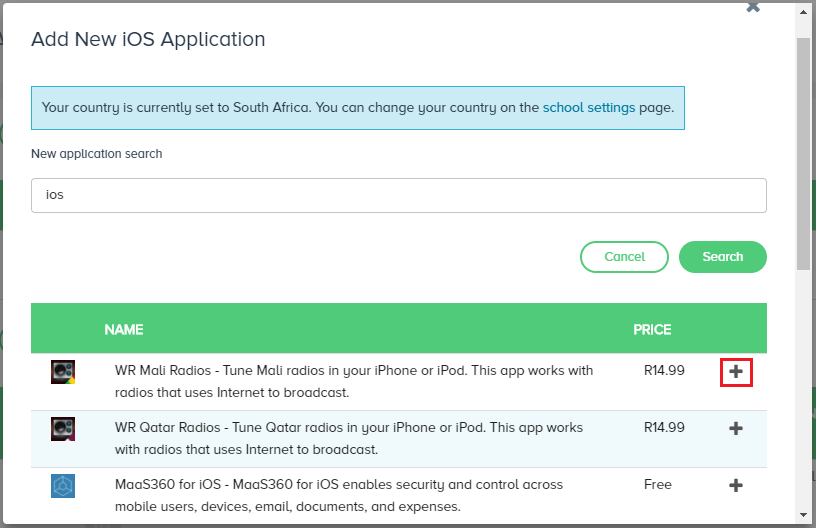Add WR Mali Radios with plus icon
Viewport: 816px width, 528px height.
pyautogui.click(x=736, y=372)
